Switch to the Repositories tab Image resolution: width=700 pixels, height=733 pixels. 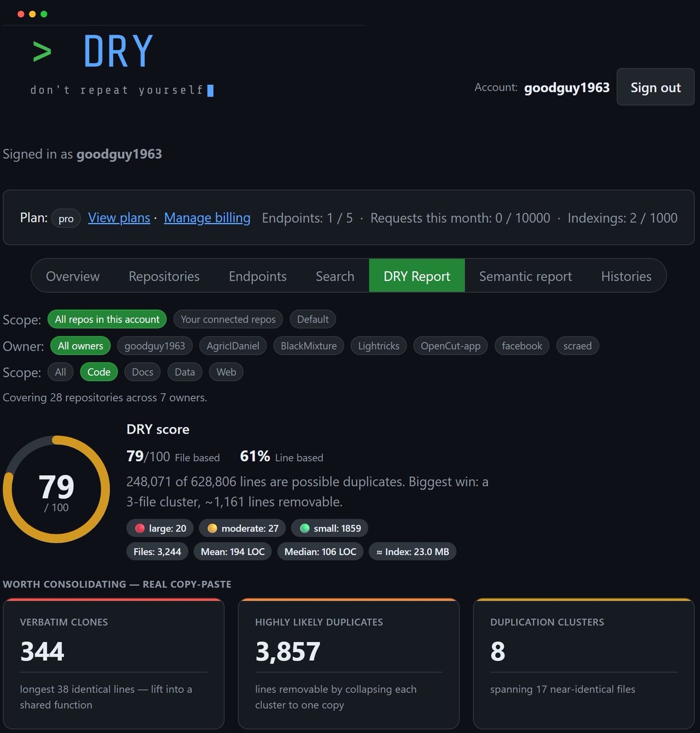pyautogui.click(x=164, y=276)
